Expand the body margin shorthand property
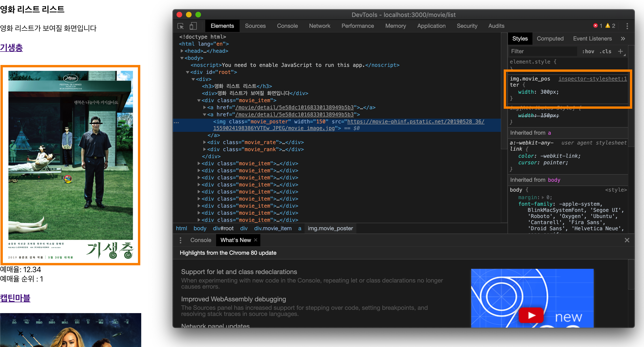Viewport: 644px width, 347px height. pyautogui.click(x=543, y=198)
